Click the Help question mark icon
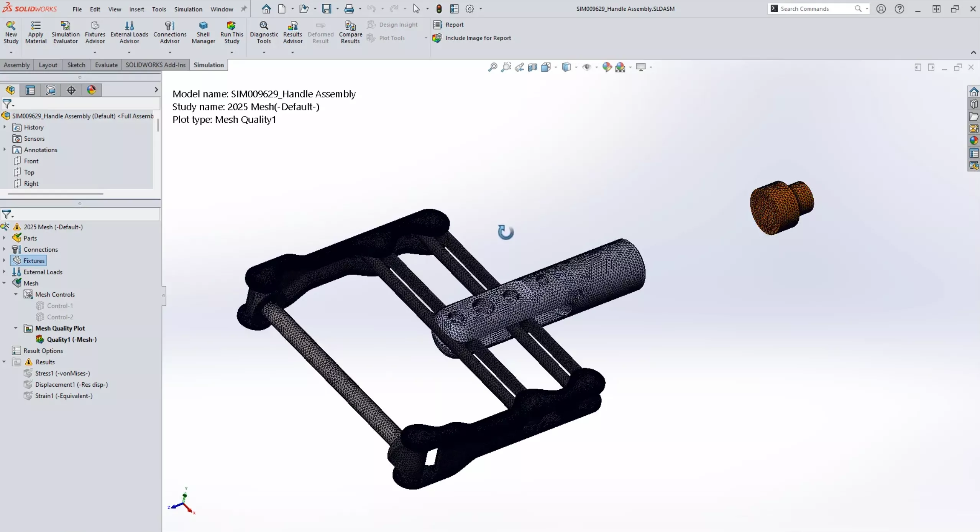The image size is (980, 532). click(899, 9)
